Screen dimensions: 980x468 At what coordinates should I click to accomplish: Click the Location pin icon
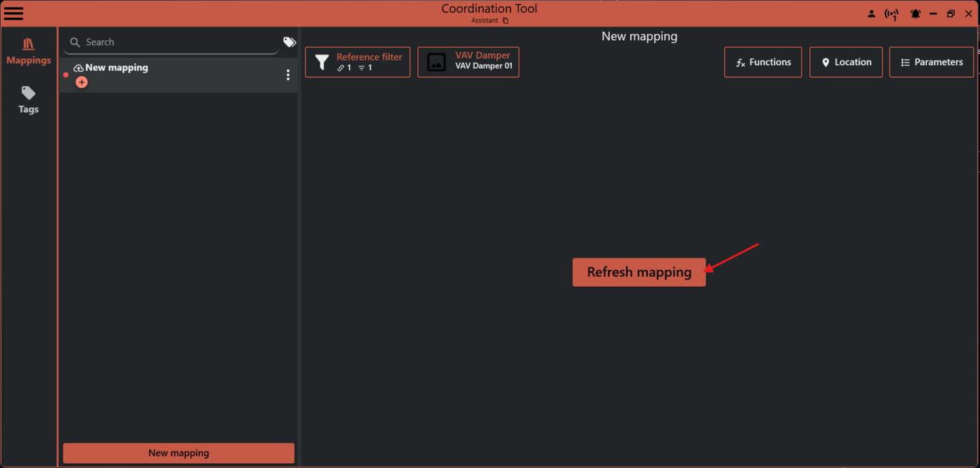click(x=826, y=62)
